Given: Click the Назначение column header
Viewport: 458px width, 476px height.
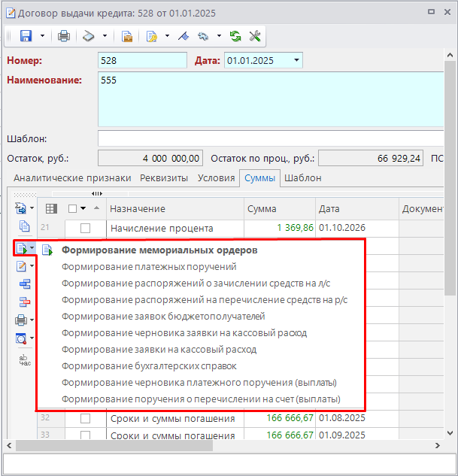Looking at the screenshot, I should pyautogui.click(x=138, y=208).
